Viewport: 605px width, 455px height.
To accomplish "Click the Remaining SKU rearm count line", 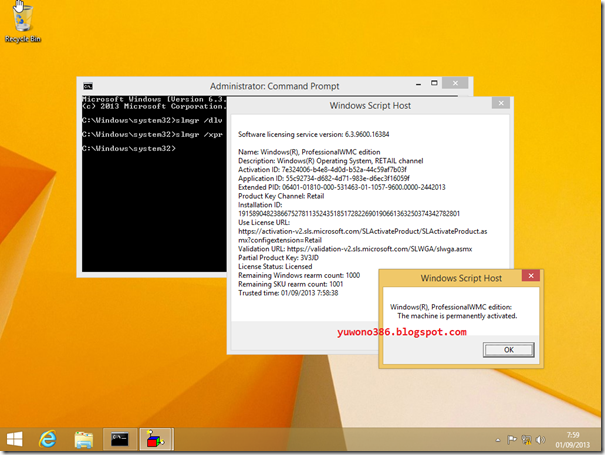I will [291, 284].
